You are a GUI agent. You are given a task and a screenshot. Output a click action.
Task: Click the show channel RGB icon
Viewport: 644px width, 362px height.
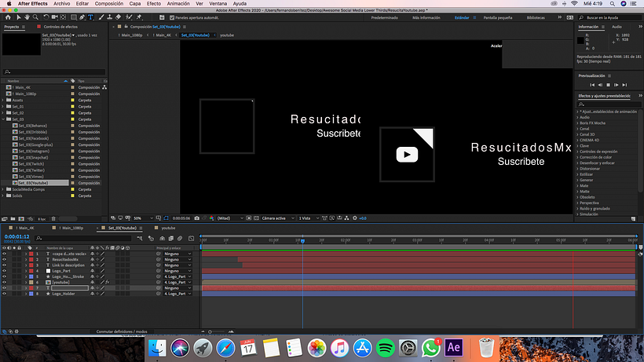[x=211, y=218]
